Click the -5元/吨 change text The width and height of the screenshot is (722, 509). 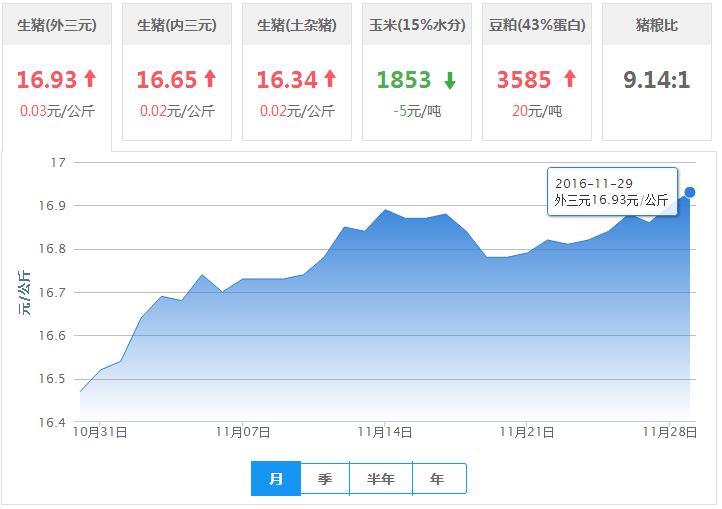pos(417,111)
